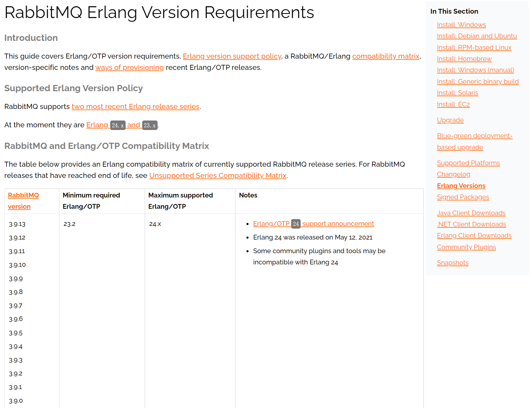Click the 24.x maximum Erlang cell

(x=155, y=224)
